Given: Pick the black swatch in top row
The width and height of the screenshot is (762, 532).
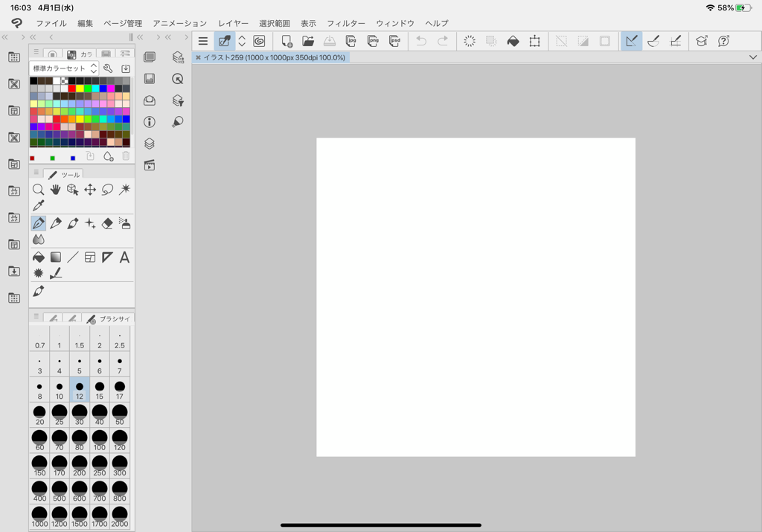Looking at the screenshot, I should (x=33, y=80).
